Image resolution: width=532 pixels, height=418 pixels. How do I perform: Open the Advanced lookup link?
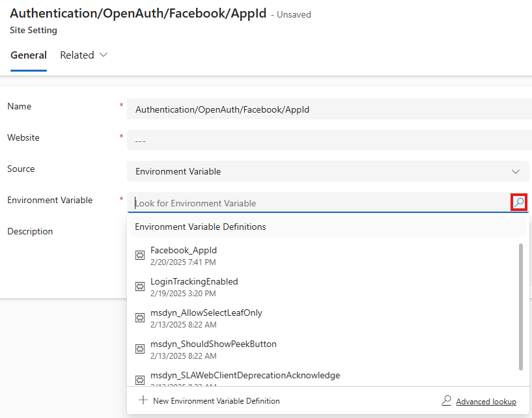[486, 401]
